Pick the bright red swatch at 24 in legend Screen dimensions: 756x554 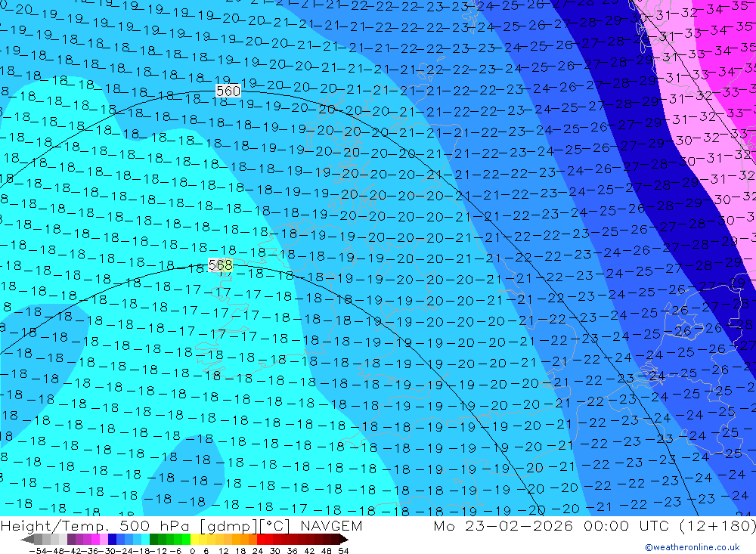click(x=261, y=539)
